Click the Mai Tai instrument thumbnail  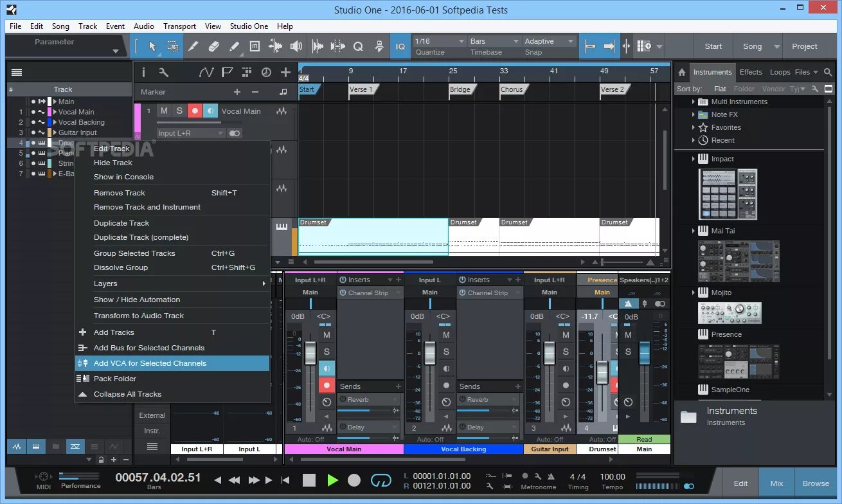(x=739, y=262)
